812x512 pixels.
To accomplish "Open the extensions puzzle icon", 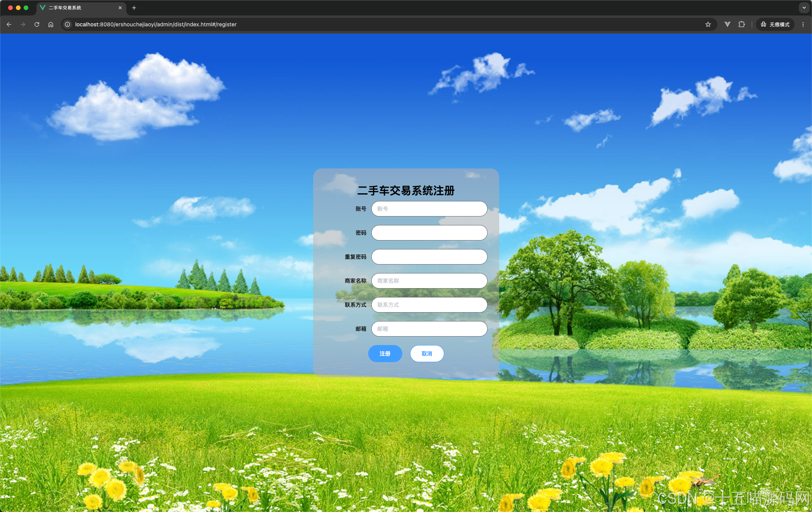I will click(x=741, y=24).
